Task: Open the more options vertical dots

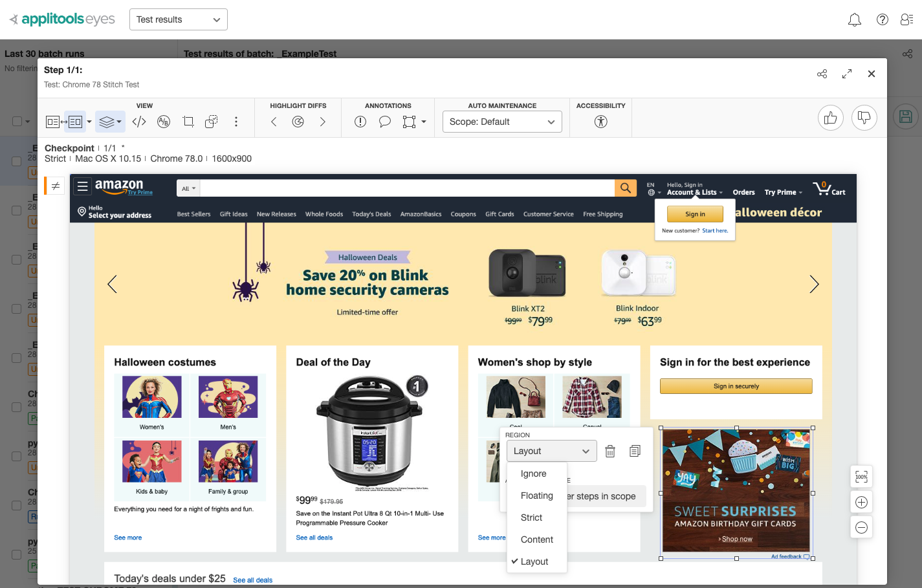Action: tap(236, 122)
